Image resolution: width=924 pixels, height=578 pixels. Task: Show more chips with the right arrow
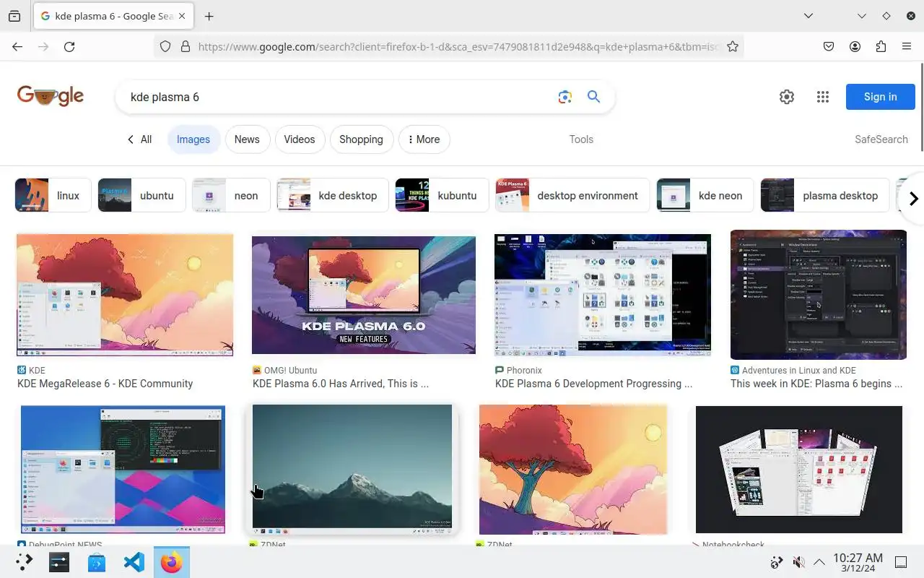913,198
